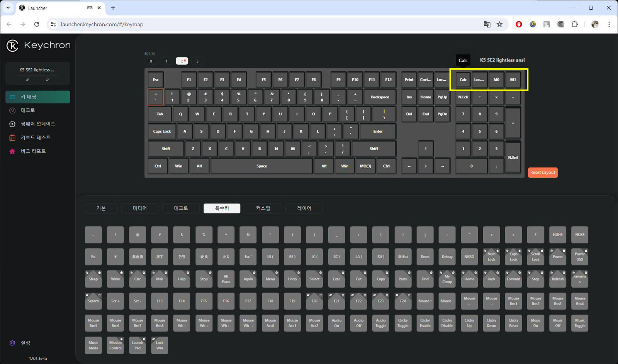Select the Print key on keyboard layout
The height and width of the screenshot is (364, 618).
click(409, 80)
